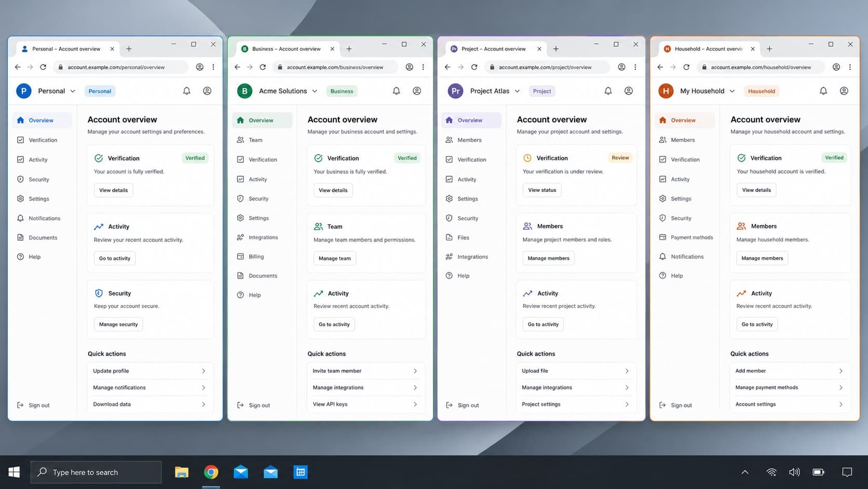Screen dimensions: 868x489
Task: Open Chrome menu in Project window
Action: tap(635, 67)
